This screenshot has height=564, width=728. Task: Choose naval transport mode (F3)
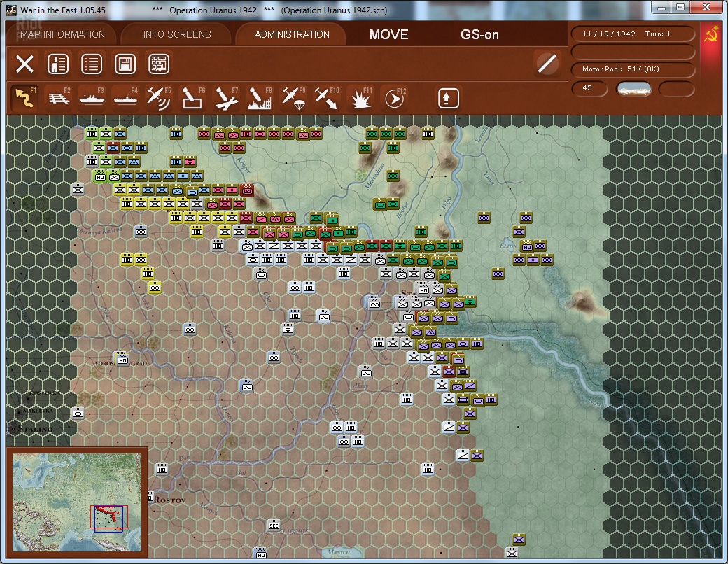tap(92, 98)
